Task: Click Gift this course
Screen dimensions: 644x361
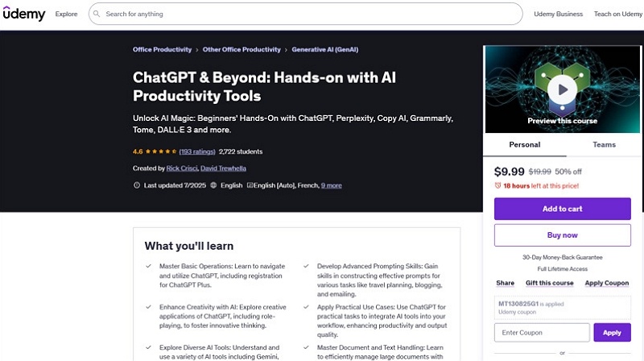Action: click(550, 283)
